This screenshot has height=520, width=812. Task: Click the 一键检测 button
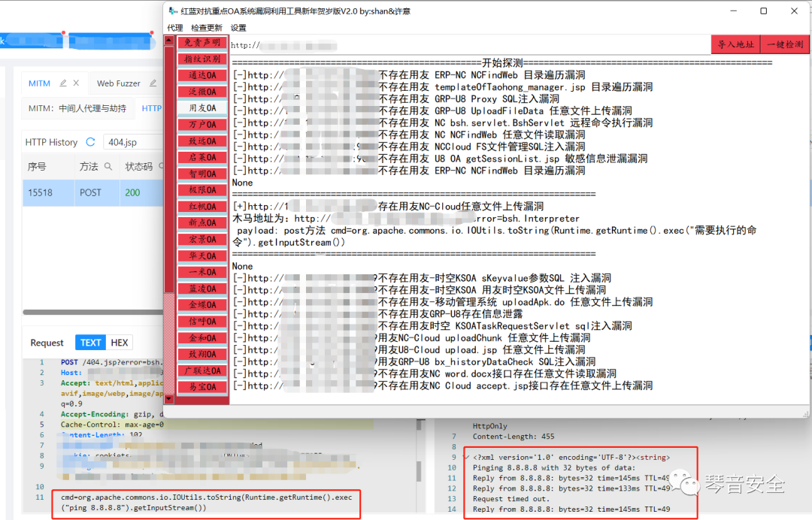pyautogui.click(x=785, y=44)
